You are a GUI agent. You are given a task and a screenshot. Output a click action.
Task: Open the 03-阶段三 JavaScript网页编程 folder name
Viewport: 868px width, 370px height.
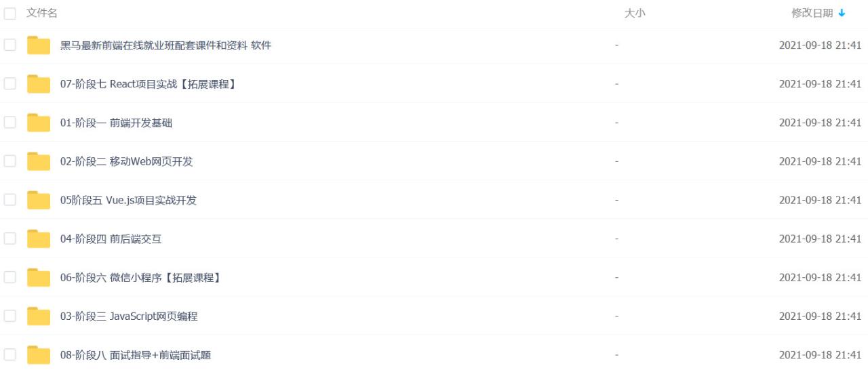click(x=129, y=316)
